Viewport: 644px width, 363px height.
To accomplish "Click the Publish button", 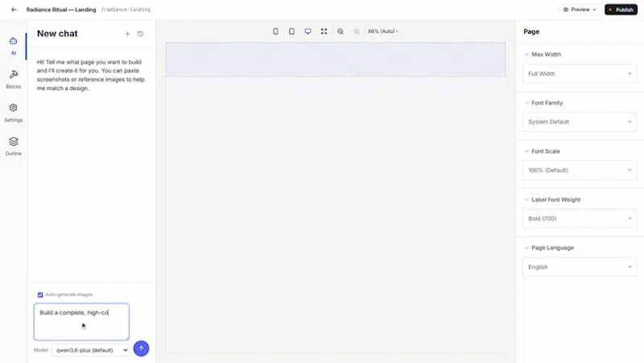I will point(621,10).
